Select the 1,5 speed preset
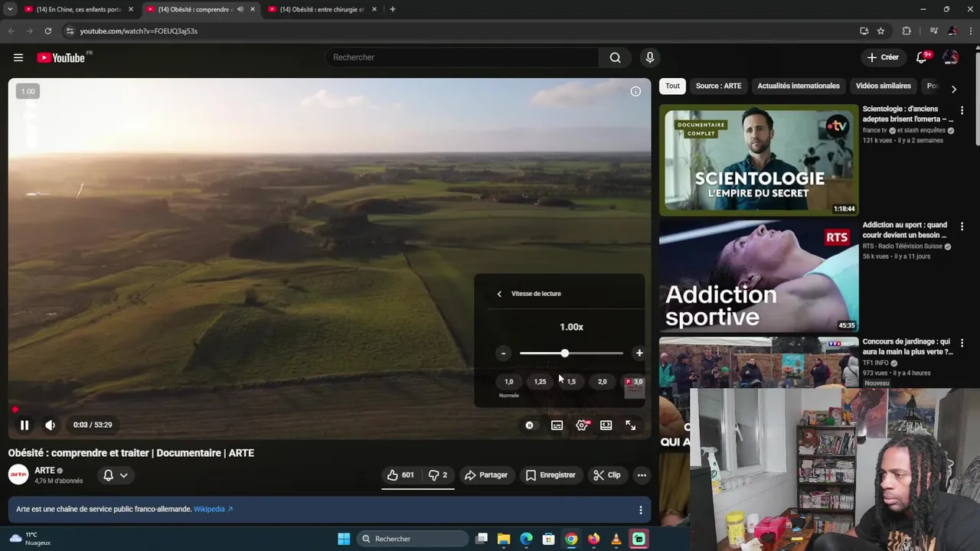The height and width of the screenshot is (551, 980). (x=571, y=382)
